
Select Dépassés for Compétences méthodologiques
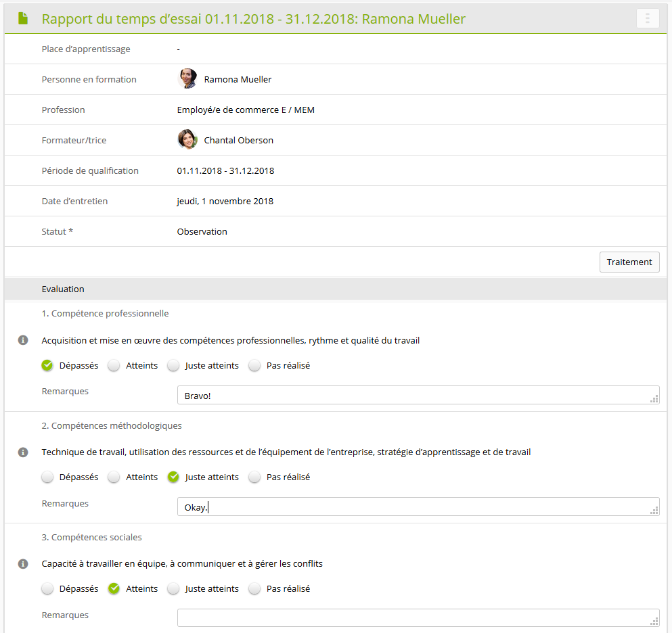pyautogui.click(x=47, y=477)
